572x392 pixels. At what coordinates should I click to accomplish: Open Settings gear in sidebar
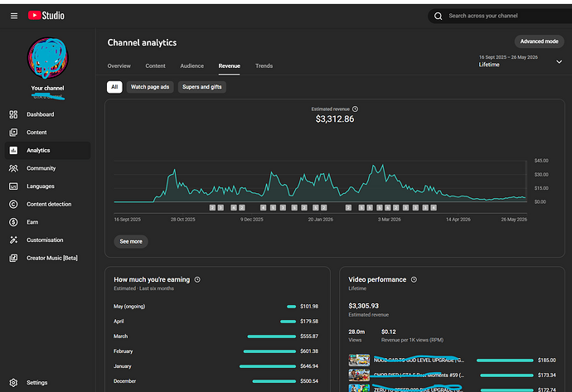13,383
